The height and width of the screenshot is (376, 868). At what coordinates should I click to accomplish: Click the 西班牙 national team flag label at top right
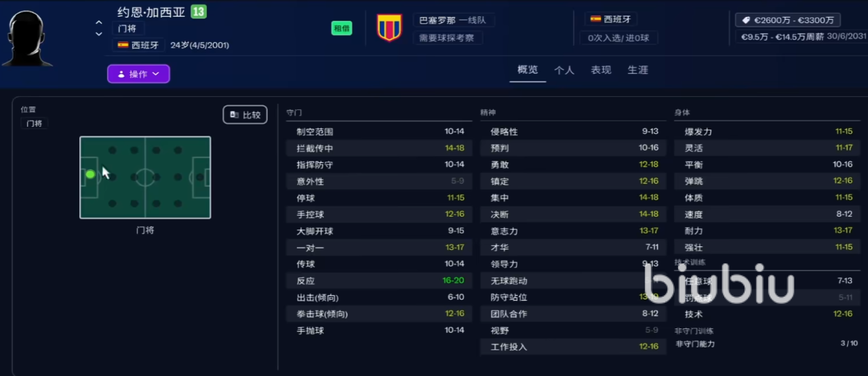coord(610,20)
